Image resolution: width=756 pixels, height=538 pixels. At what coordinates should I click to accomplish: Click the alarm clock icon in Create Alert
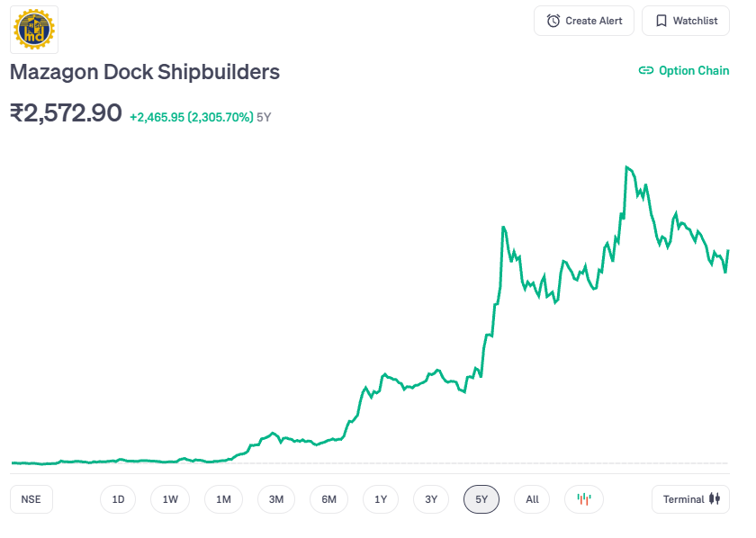(x=553, y=21)
